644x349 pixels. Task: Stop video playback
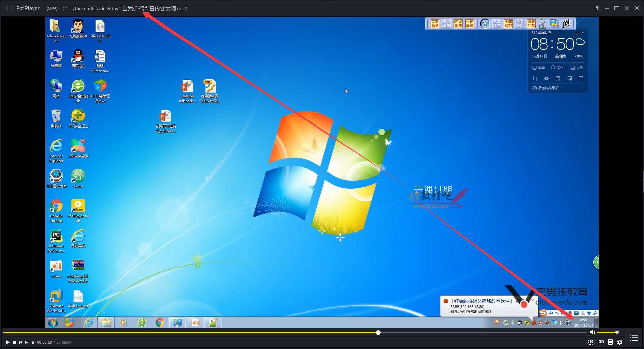click(x=14, y=342)
